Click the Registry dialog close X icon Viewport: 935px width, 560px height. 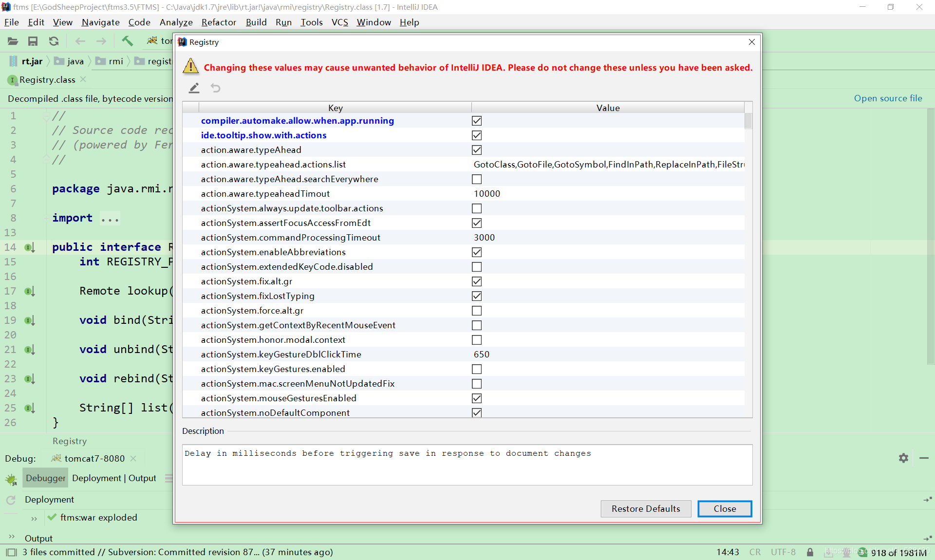coord(752,42)
